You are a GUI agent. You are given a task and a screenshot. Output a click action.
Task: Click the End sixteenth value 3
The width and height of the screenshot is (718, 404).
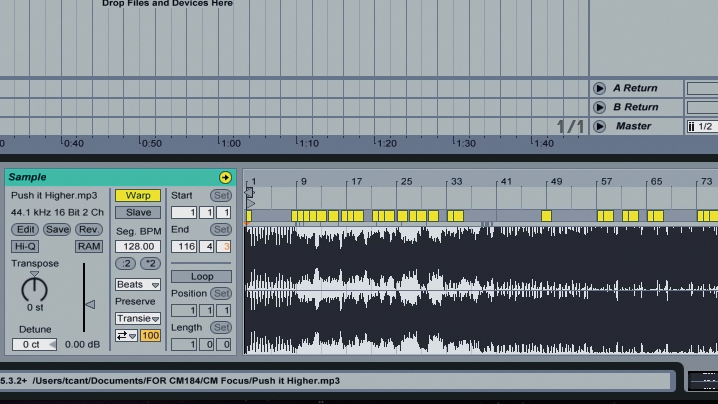[x=224, y=246]
